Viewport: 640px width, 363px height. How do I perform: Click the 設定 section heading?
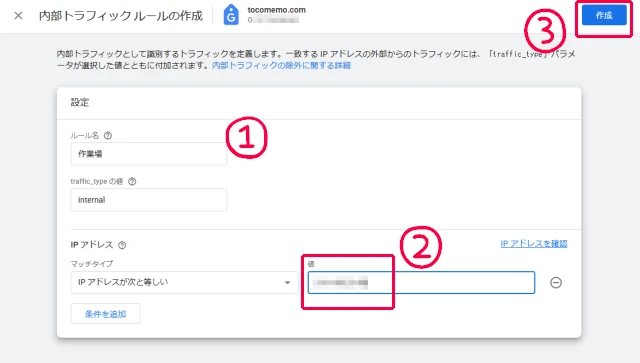[x=80, y=102]
